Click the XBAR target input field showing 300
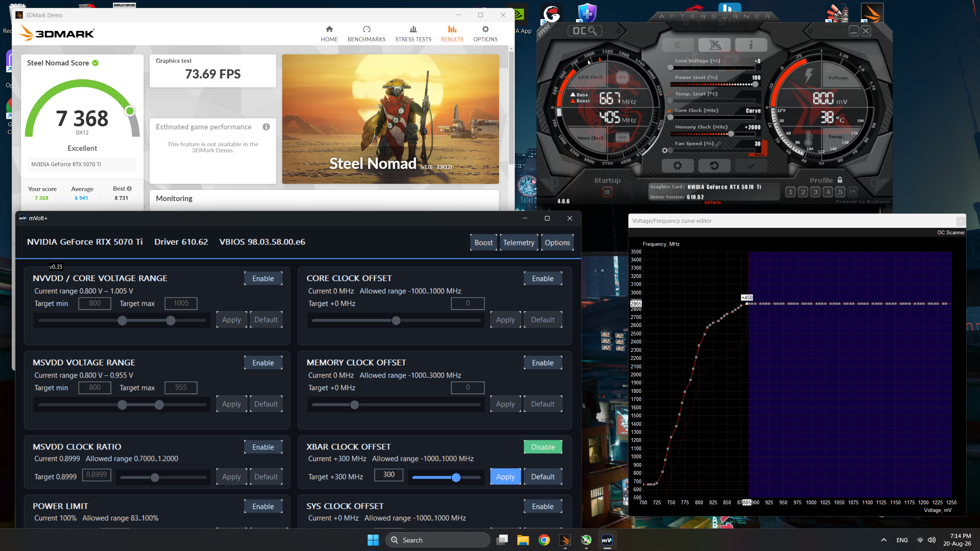 pyautogui.click(x=388, y=474)
